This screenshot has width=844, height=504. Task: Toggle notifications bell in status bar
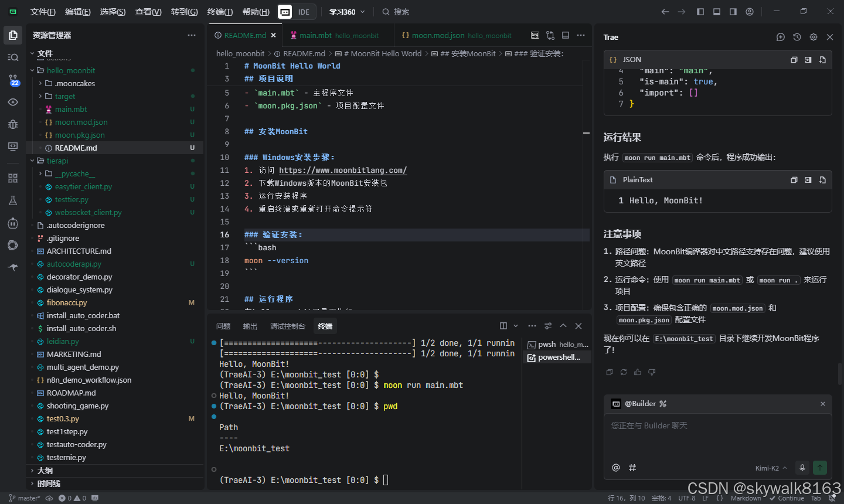[832, 498]
